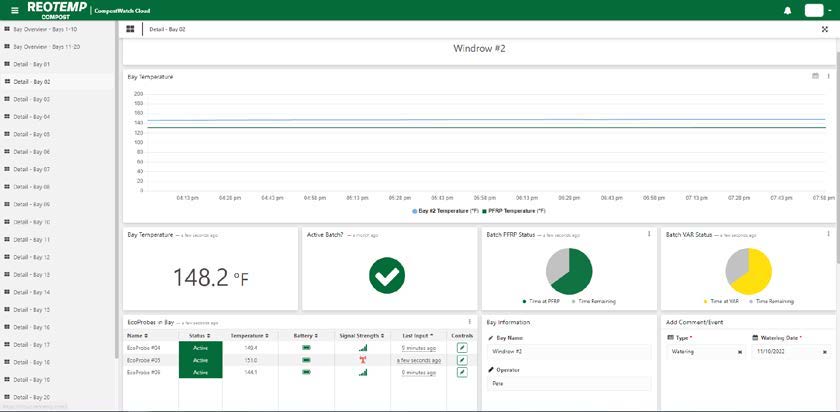
Task: Toggle Time at PFRP legend entry
Action: pos(542,302)
